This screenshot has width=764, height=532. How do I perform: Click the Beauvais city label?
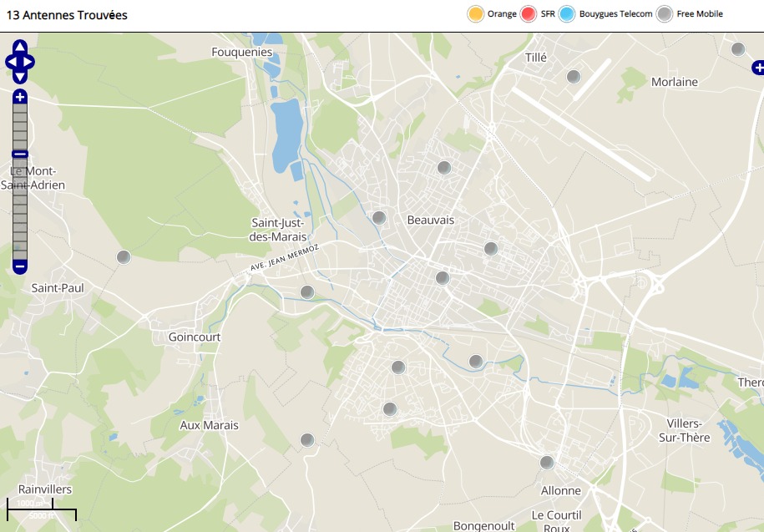(430, 220)
